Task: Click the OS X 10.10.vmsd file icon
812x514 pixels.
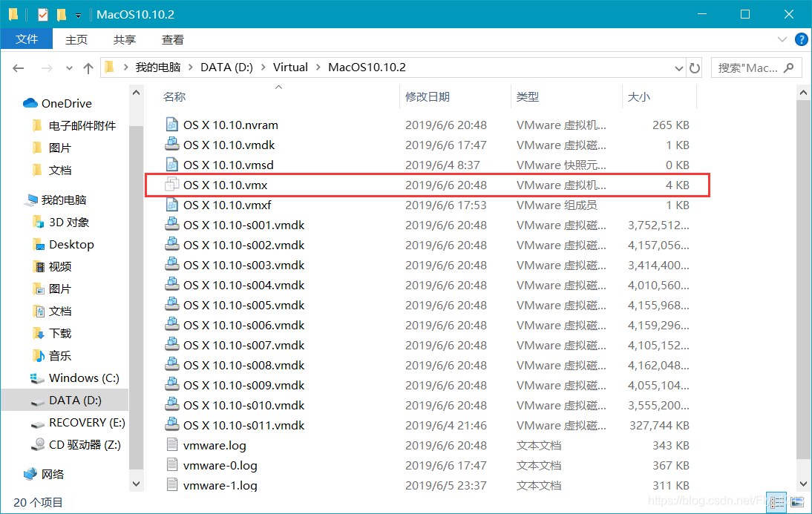Action: pyautogui.click(x=171, y=164)
